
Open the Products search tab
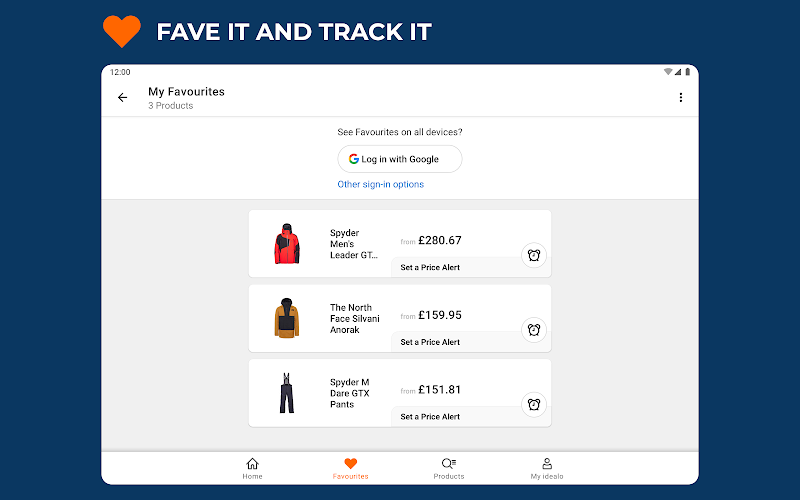pos(449,468)
